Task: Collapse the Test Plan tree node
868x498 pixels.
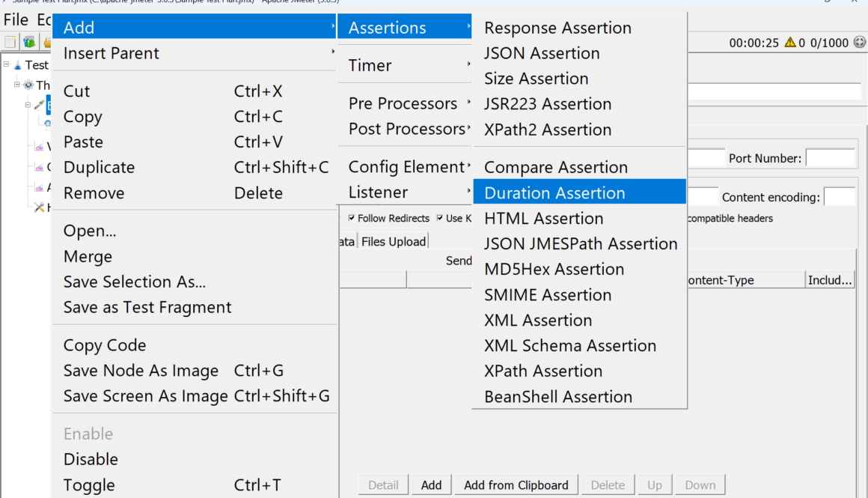Action: [x=7, y=64]
